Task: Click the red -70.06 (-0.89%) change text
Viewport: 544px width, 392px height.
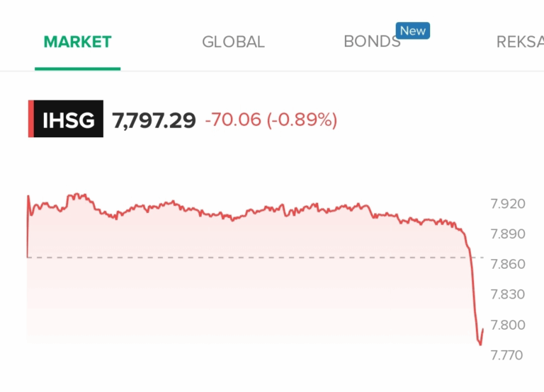Action: (x=271, y=120)
